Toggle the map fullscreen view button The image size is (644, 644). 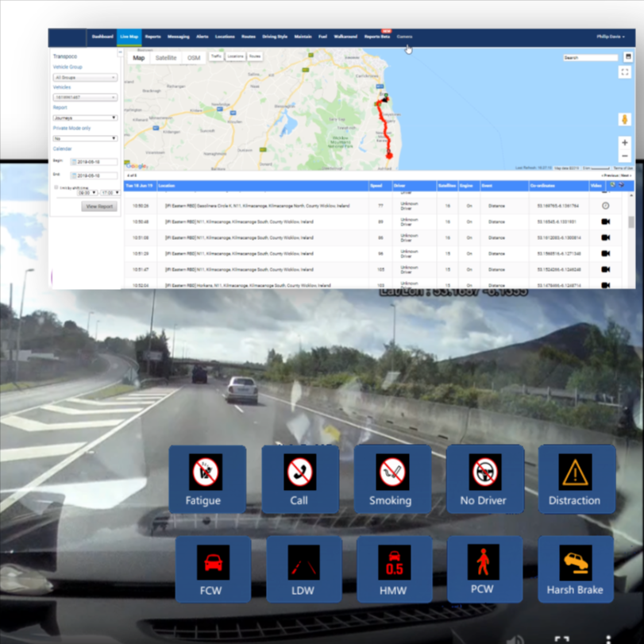(625, 72)
